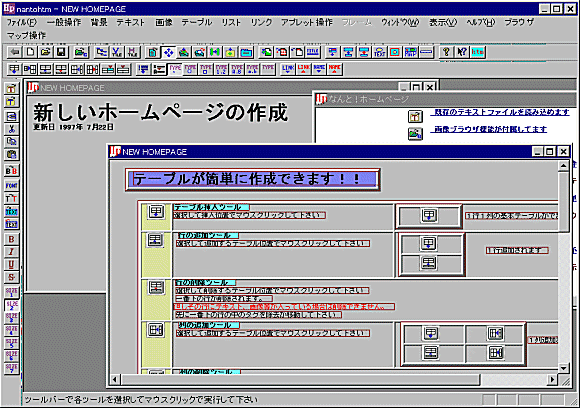Screen dimensions: 580x408
Task: Toggle bold B formatting in sidebar
Action: point(11,239)
